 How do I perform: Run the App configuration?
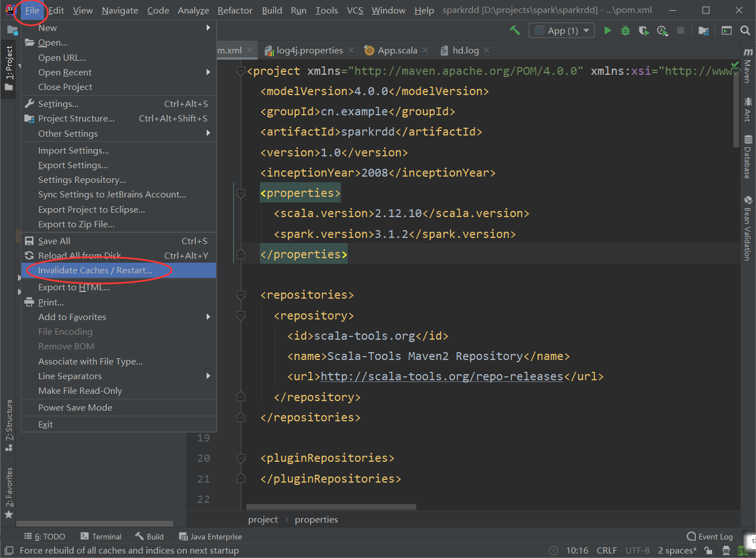pyautogui.click(x=607, y=30)
